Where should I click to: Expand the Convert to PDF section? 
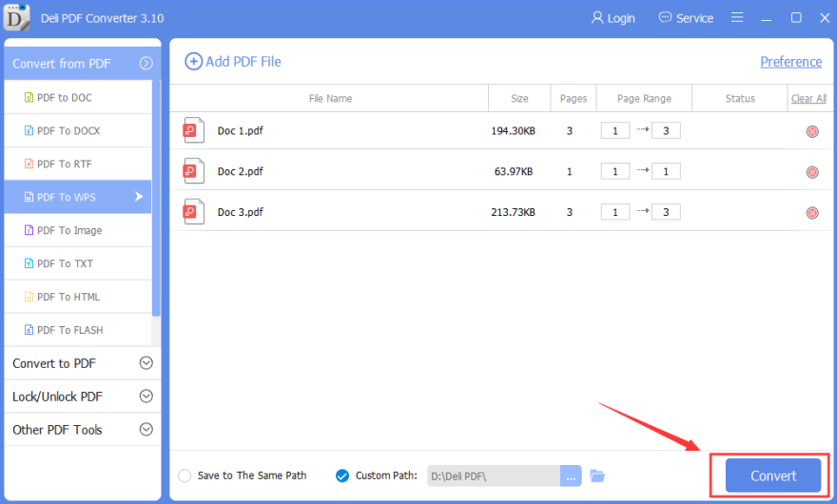(x=146, y=363)
